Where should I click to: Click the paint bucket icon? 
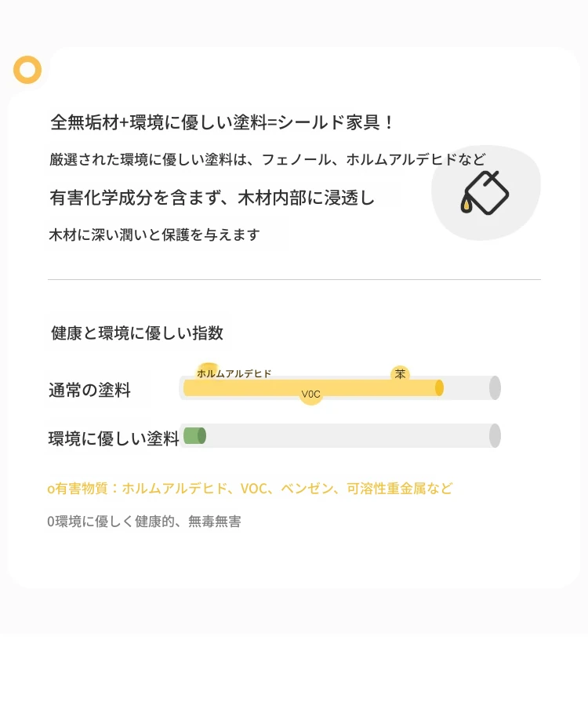pyautogui.click(x=485, y=193)
